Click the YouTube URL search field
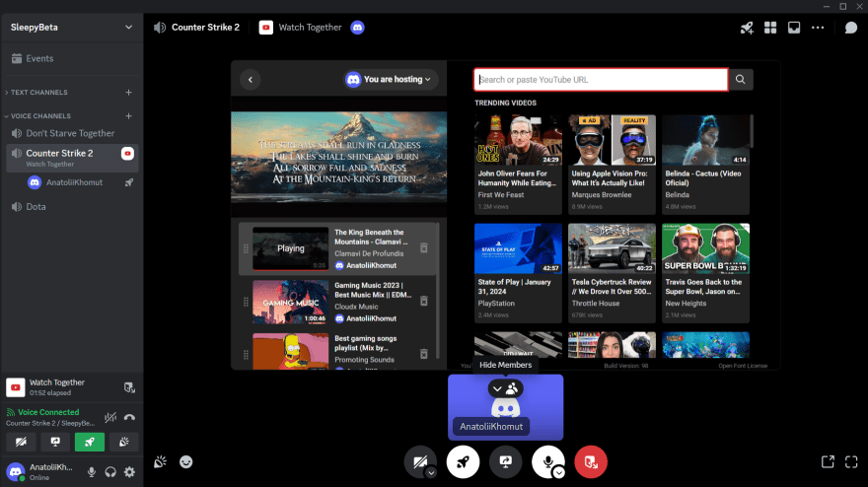Viewport: 868px width, 487px height. (600, 80)
